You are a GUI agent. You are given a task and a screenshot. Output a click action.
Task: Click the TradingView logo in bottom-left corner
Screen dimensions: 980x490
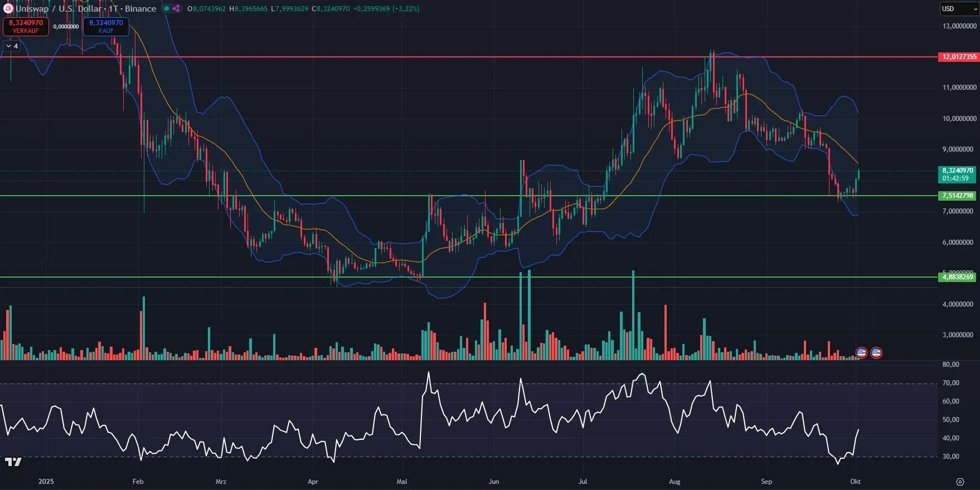(13, 462)
